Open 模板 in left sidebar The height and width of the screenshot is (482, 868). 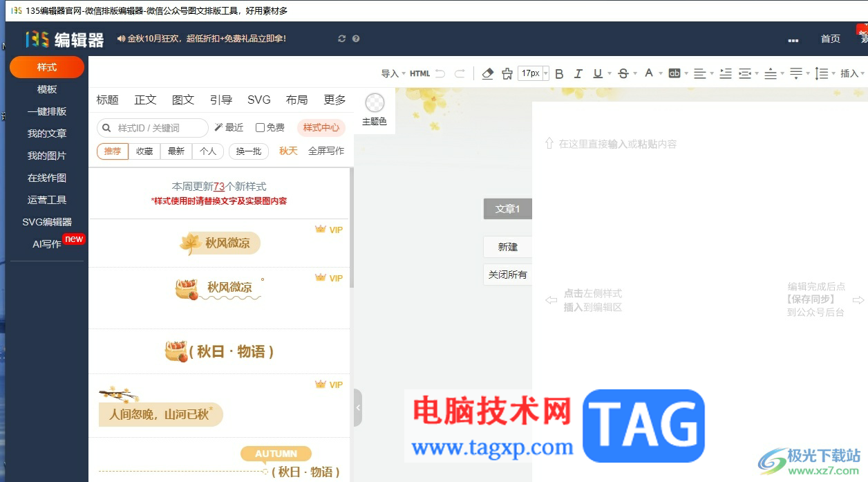coord(47,89)
